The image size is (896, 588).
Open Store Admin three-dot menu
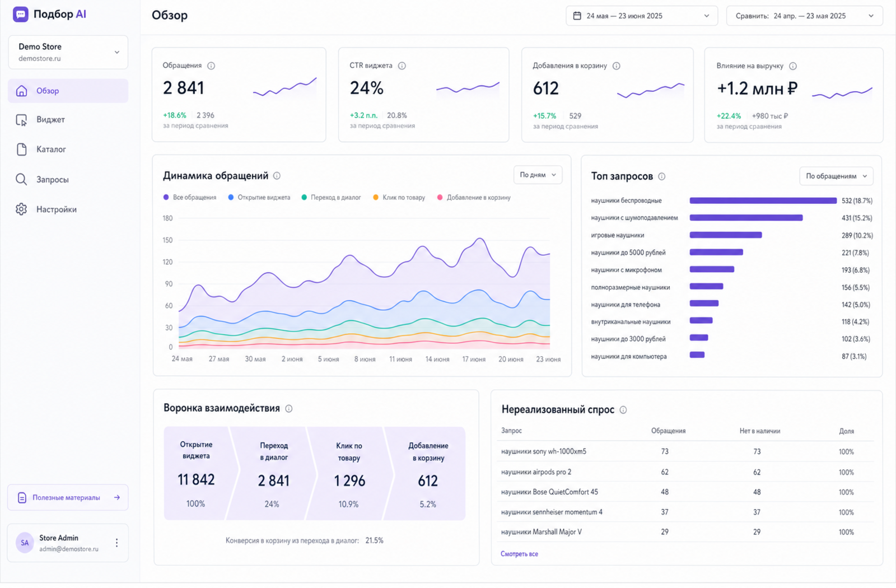[116, 543]
